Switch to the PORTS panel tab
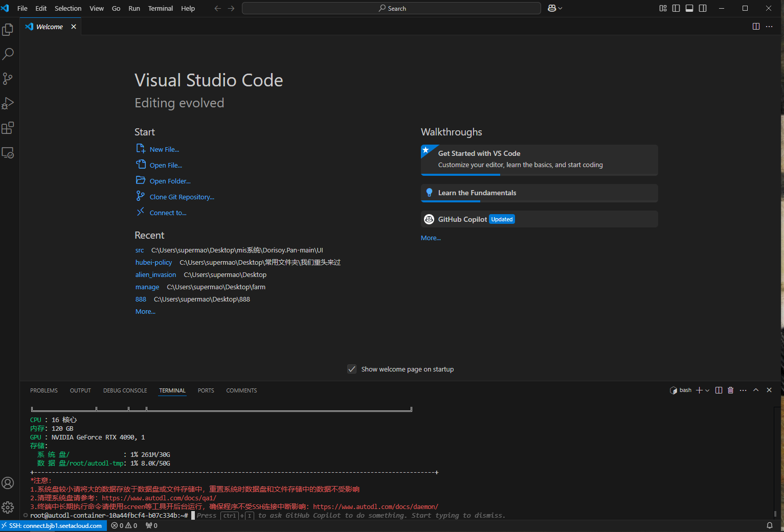Viewport: 784px width, 532px height. click(x=206, y=390)
